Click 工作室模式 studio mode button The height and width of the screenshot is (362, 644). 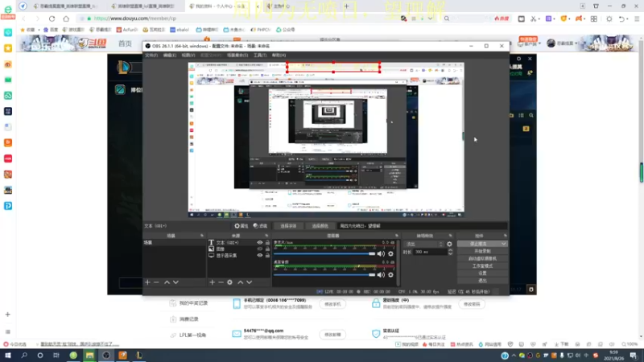coord(482,266)
